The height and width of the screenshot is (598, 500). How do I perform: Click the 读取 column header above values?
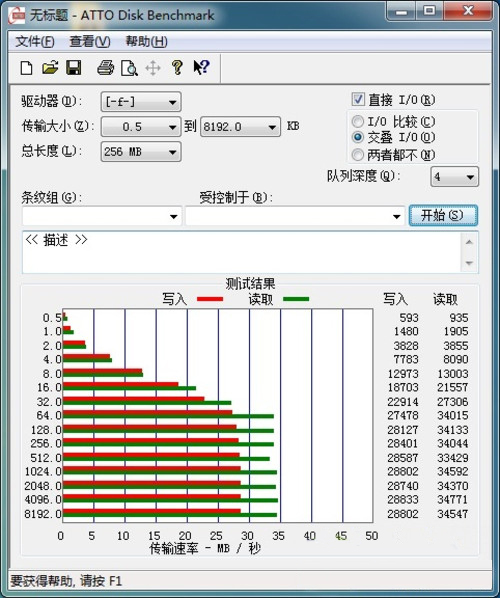coord(445,299)
